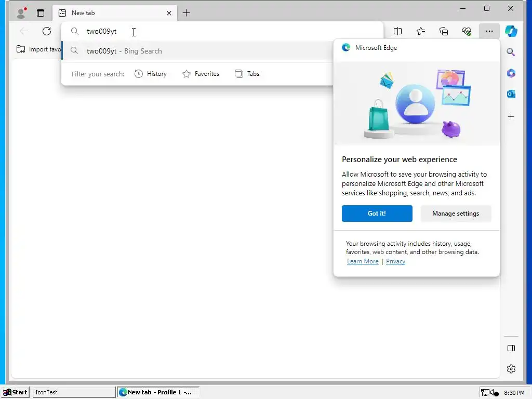Screen dimensions: 532x399
Task: Open Microsoft 365 sidebar icon
Action: tap(511, 73)
